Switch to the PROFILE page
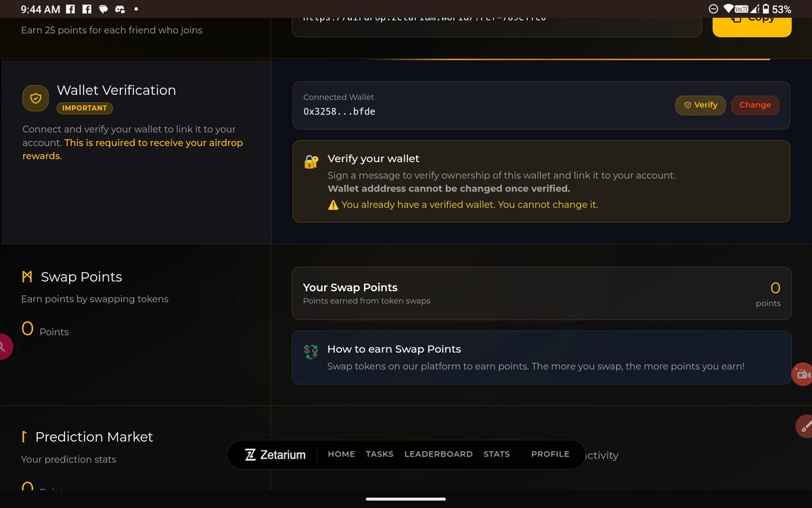The width and height of the screenshot is (812, 508). 550,454
